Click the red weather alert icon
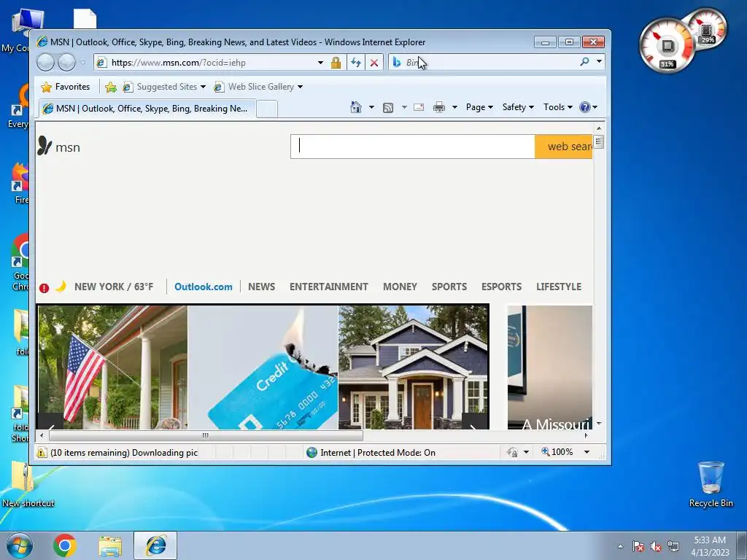The image size is (747, 560). click(44, 287)
